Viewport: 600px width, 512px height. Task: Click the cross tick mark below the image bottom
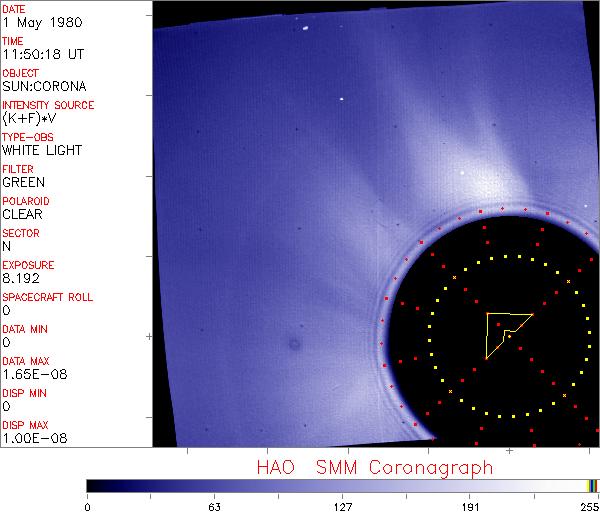click(509, 451)
